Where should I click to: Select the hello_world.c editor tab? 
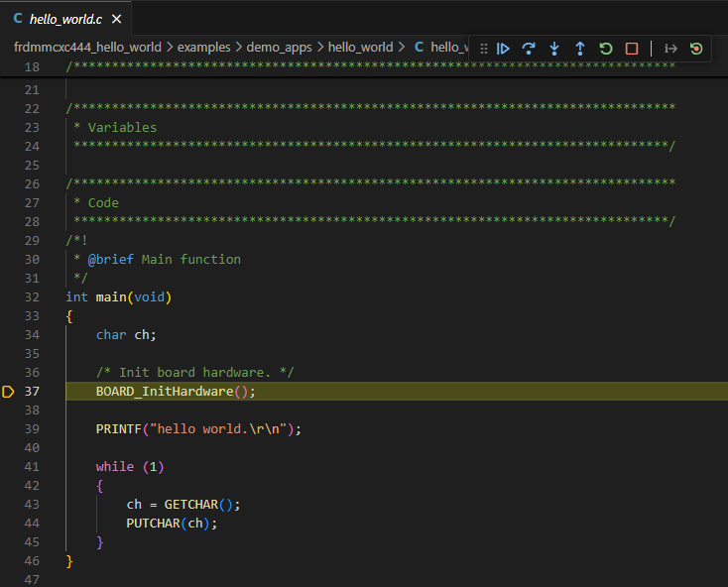coord(64,19)
